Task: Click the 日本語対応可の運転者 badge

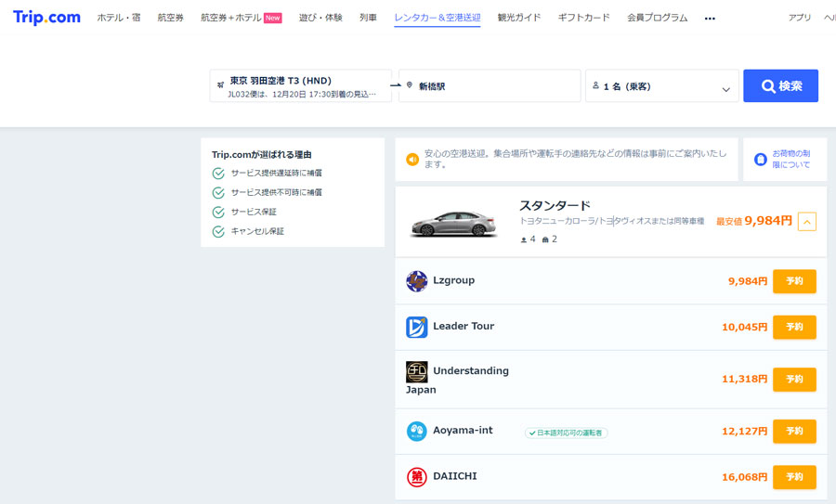Action: point(567,433)
